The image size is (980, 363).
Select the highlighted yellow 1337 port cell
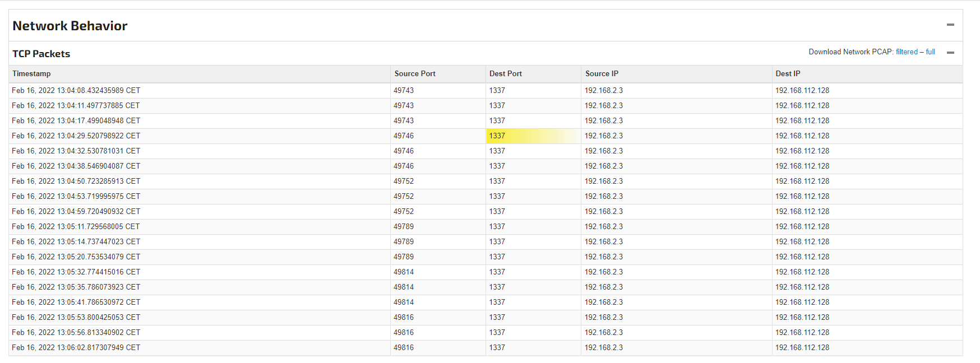pyautogui.click(x=497, y=136)
